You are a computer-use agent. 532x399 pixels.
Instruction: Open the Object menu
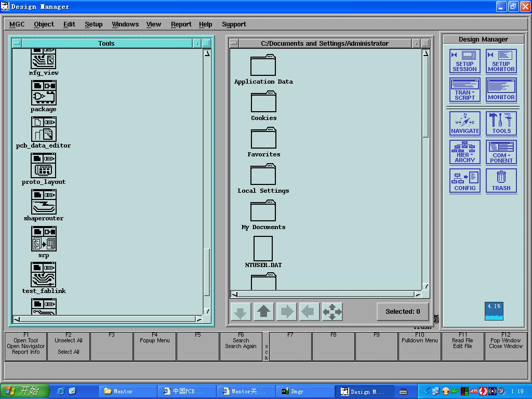tap(44, 24)
